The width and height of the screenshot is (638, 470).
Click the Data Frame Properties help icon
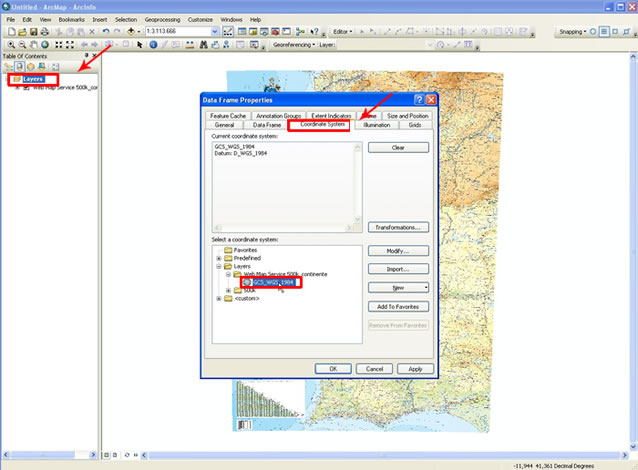(x=419, y=100)
